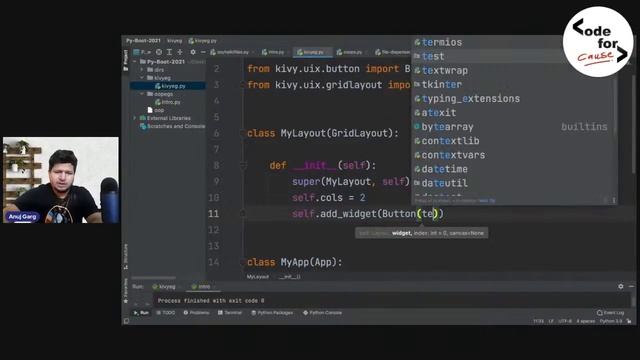Open the Run tool window button
The height and width of the screenshot is (360, 640).
tap(141, 313)
